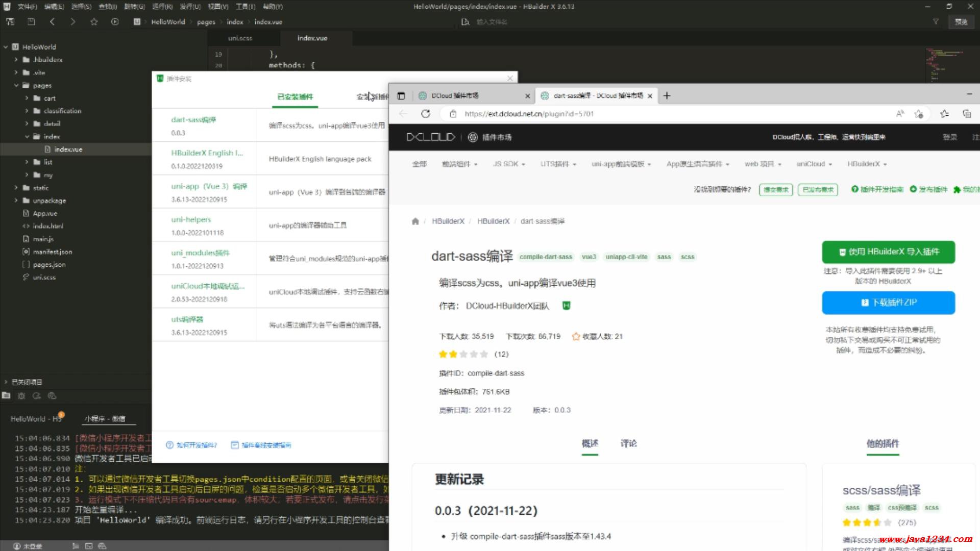Click the cloud sync icon below the project tree

pyautogui.click(x=37, y=395)
